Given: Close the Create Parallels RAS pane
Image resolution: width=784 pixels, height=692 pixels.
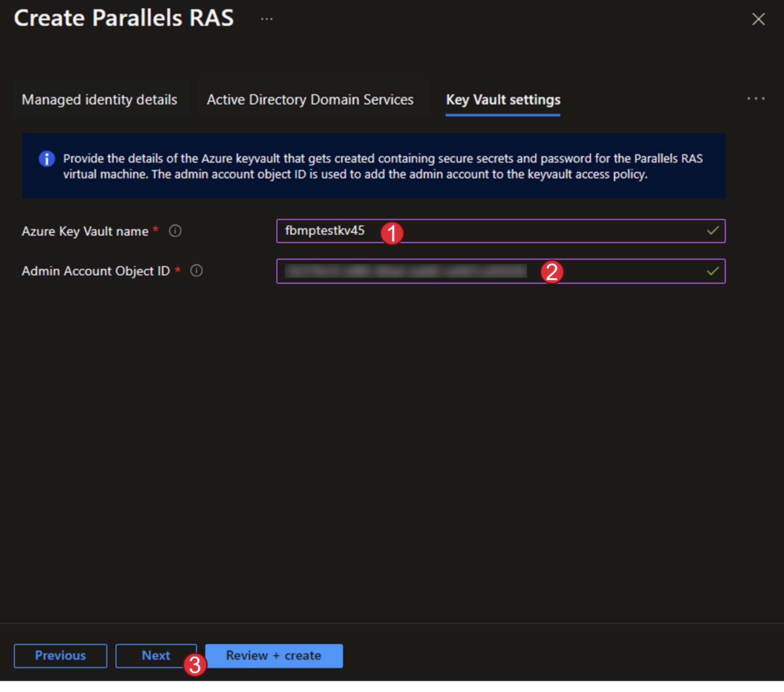Looking at the screenshot, I should click(x=758, y=19).
